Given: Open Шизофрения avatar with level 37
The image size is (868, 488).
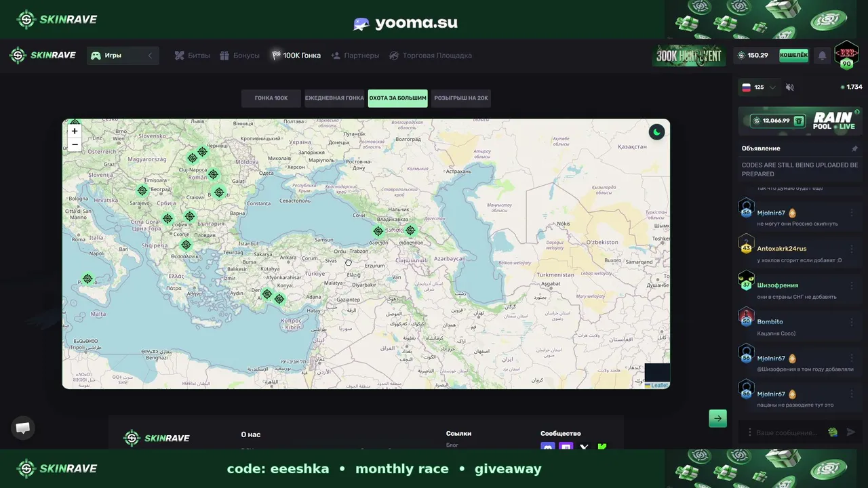Looking at the screenshot, I should coord(746,280).
